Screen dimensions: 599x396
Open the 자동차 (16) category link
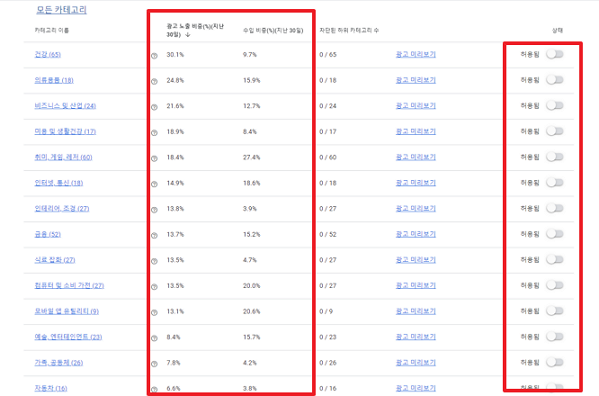[x=51, y=388]
